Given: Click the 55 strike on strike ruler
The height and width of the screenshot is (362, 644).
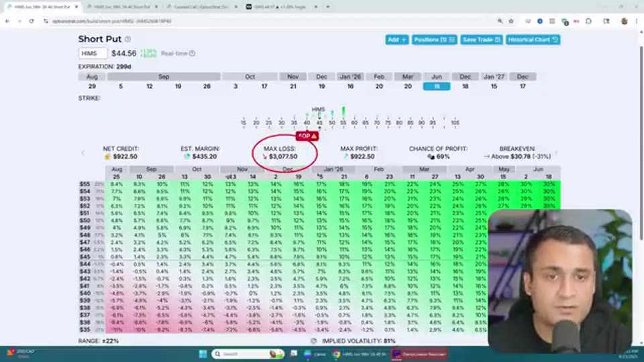Looking at the screenshot, I should coord(343,123).
